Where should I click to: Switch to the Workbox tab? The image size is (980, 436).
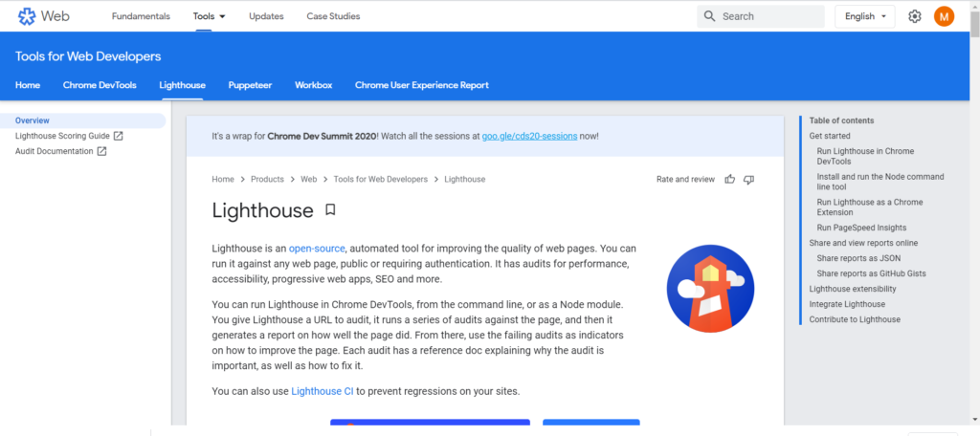tap(313, 85)
